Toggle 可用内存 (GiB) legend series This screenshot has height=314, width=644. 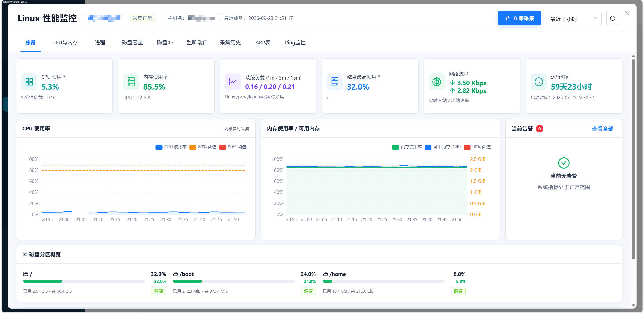tap(443, 147)
